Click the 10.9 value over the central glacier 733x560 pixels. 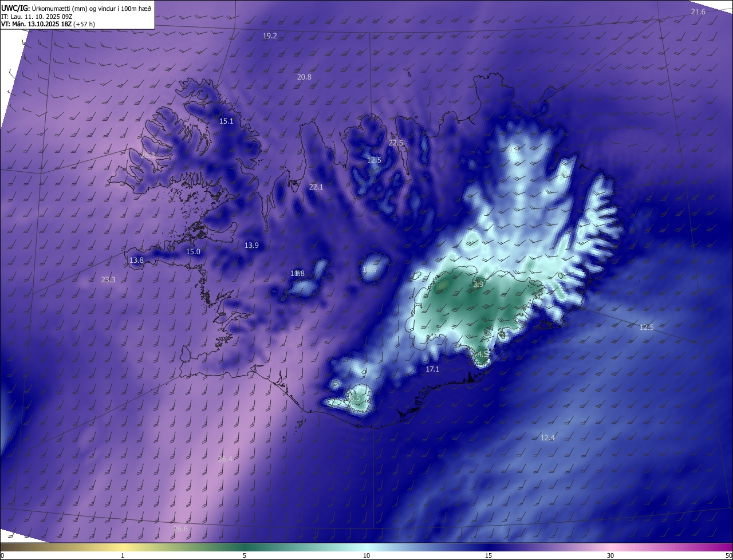(x=369, y=270)
